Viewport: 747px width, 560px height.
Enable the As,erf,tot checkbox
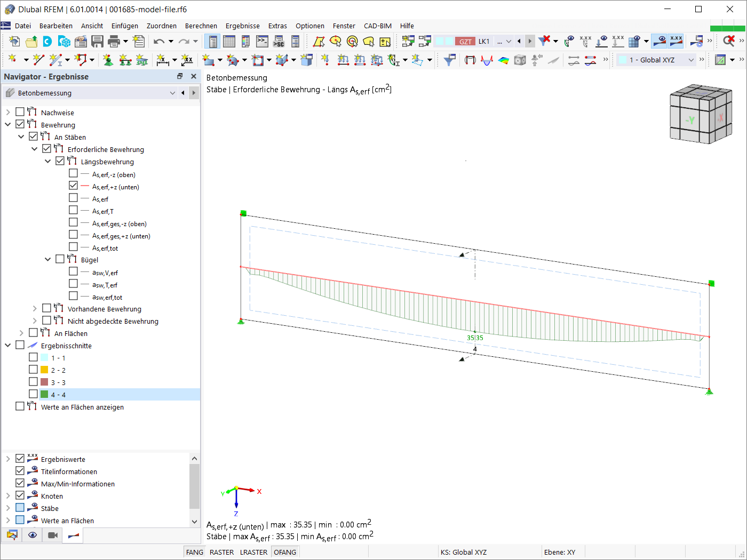[x=73, y=247]
